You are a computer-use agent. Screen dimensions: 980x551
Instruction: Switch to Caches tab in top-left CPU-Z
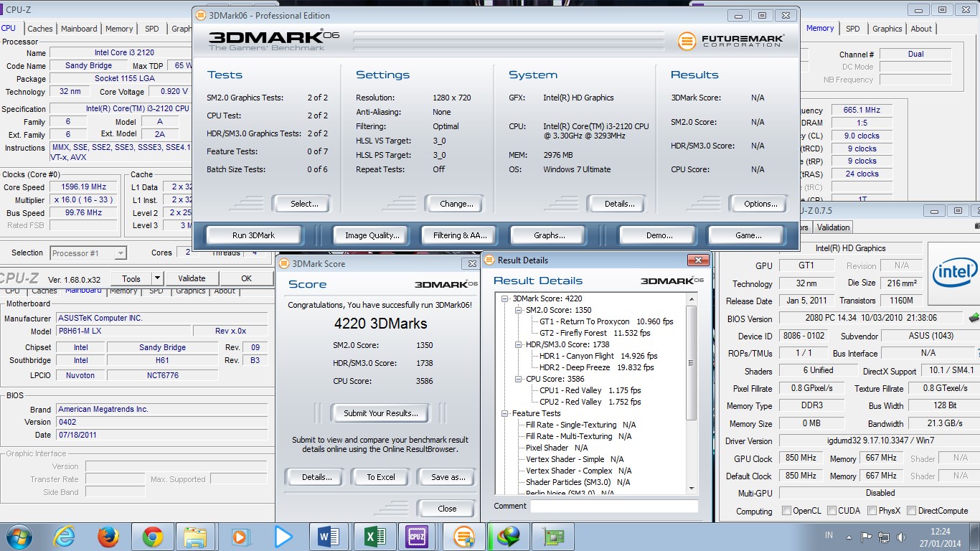click(x=40, y=29)
